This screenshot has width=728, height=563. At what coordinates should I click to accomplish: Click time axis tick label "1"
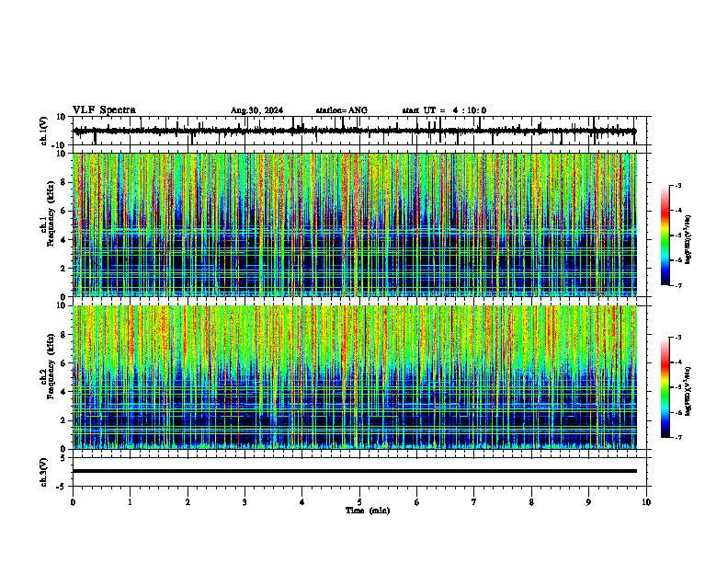[x=131, y=502]
